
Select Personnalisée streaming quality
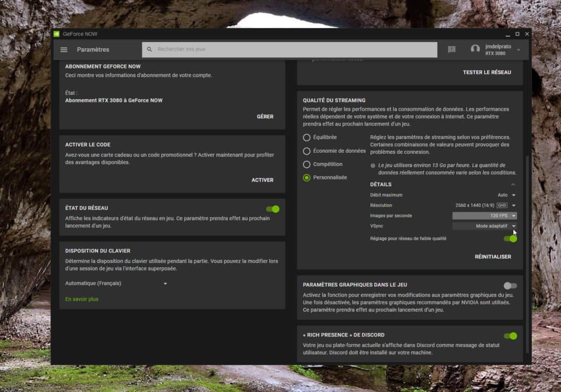(307, 178)
